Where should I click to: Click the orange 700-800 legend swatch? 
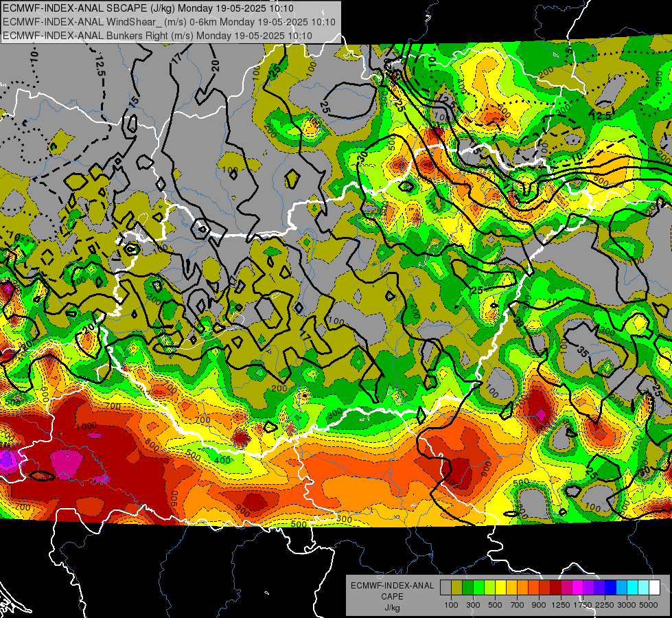coord(522,588)
